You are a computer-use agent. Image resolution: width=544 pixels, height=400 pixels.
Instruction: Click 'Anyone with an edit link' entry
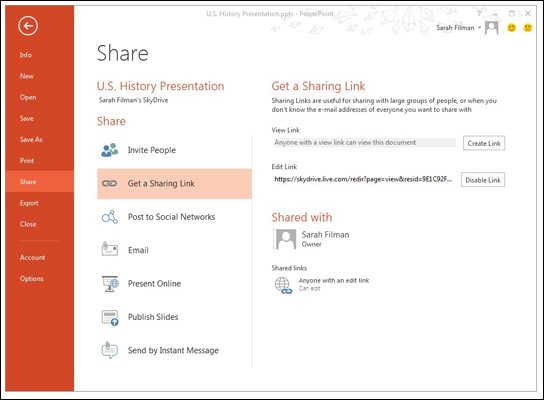click(x=334, y=280)
